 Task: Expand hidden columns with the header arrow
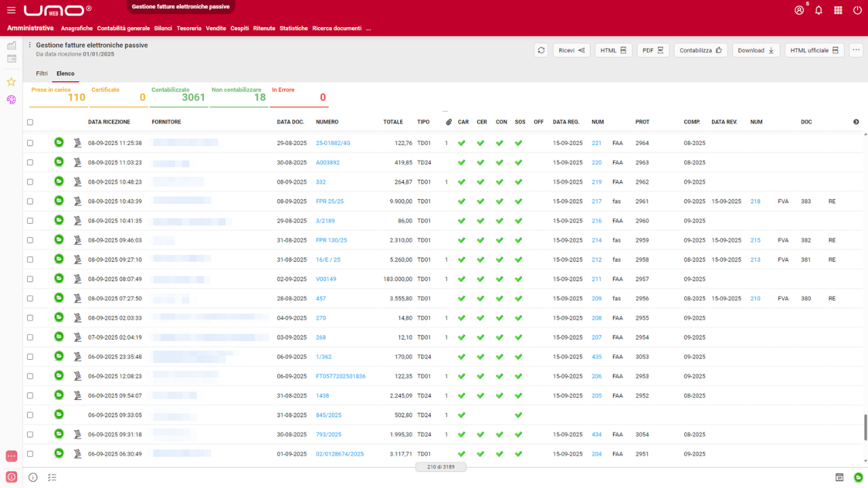coord(856,122)
